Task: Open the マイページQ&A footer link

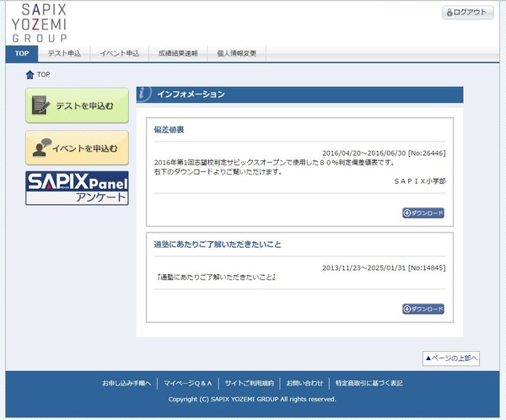Action: click(188, 383)
